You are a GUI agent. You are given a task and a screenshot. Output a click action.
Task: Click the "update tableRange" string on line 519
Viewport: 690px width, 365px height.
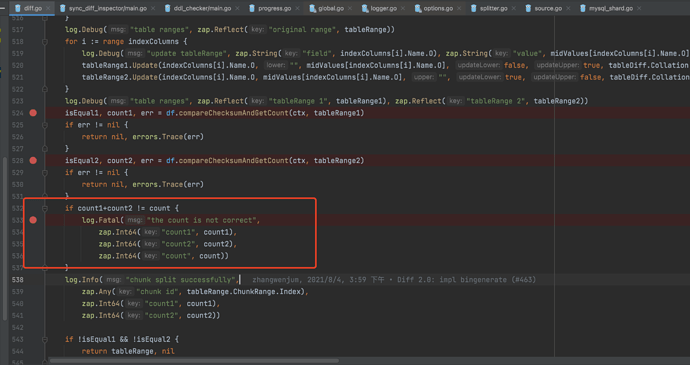[x=187, y=54]
